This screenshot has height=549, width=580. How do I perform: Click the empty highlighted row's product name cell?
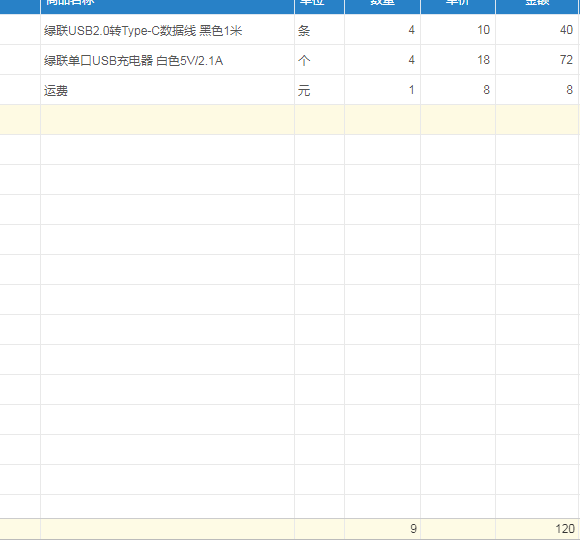(168, 120)
